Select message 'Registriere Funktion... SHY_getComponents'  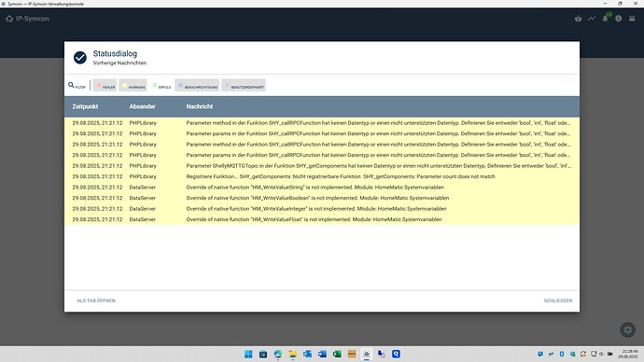322,176
